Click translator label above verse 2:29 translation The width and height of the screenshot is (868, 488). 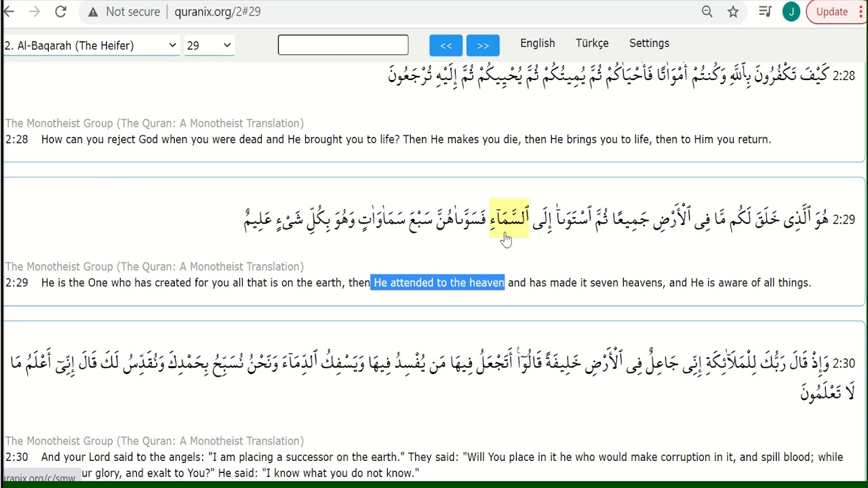pos(155,266)
